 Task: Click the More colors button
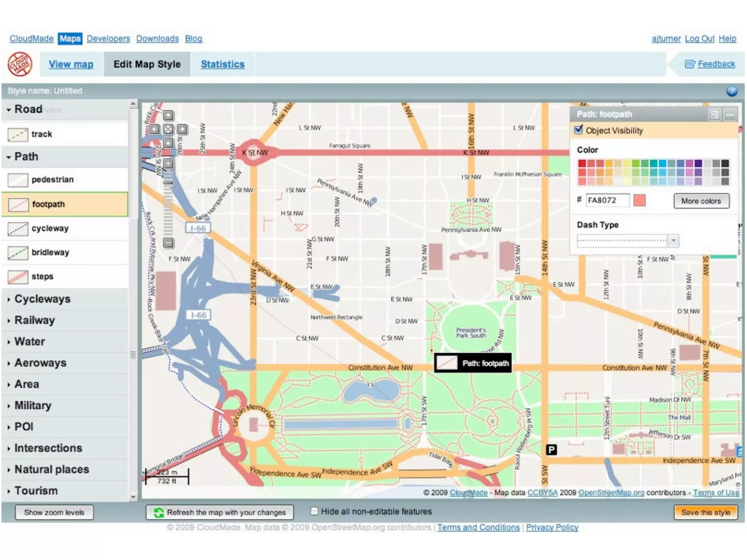pyautogui.click(x=701, y=201)
